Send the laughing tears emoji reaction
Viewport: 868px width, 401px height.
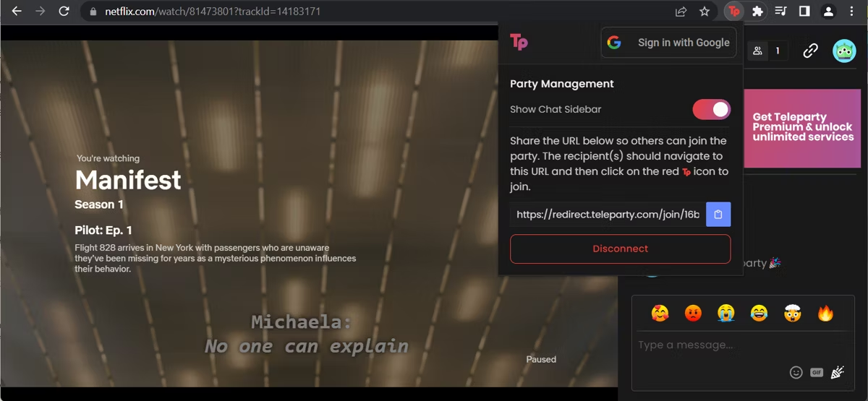[759, 313]
